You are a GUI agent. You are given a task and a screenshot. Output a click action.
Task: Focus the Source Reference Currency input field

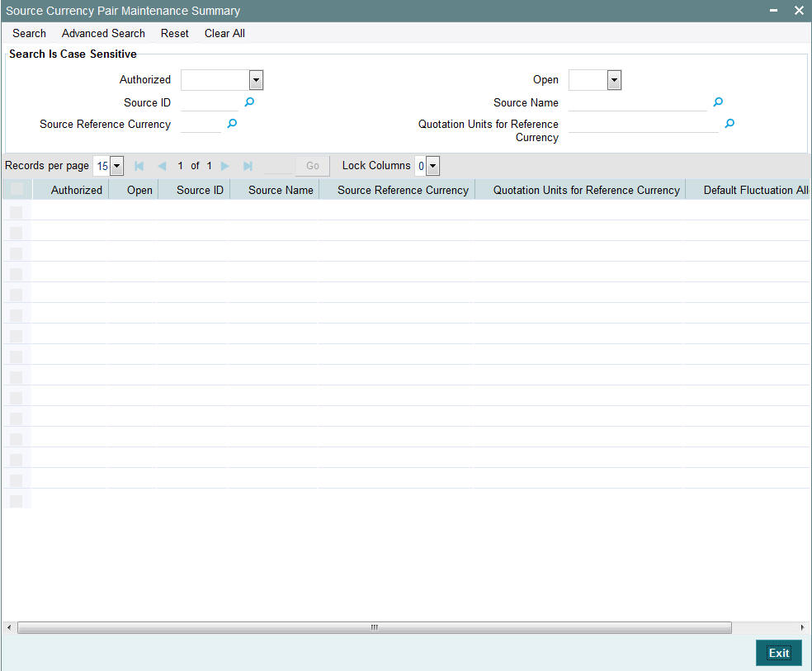[201, 125]
